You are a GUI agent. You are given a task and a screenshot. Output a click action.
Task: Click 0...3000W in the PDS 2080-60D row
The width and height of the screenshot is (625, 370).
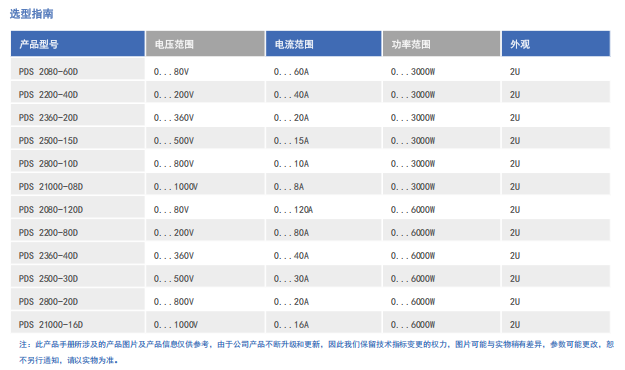[413, 72]
